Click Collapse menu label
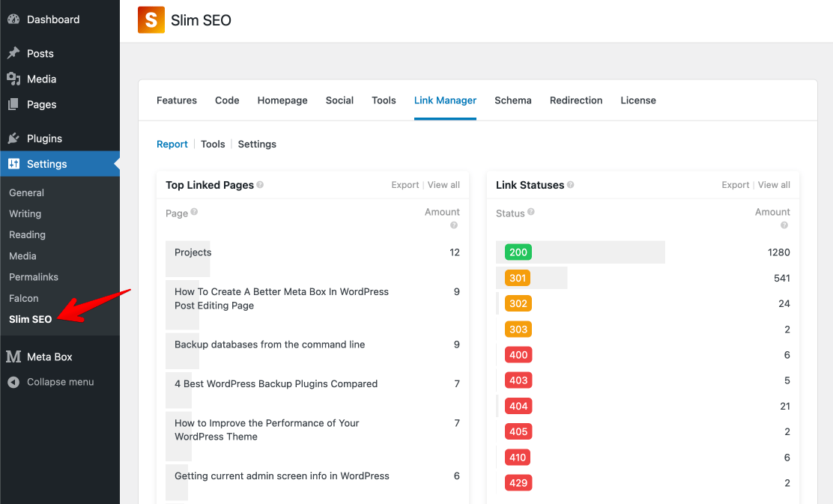 [x=60, y=382]
